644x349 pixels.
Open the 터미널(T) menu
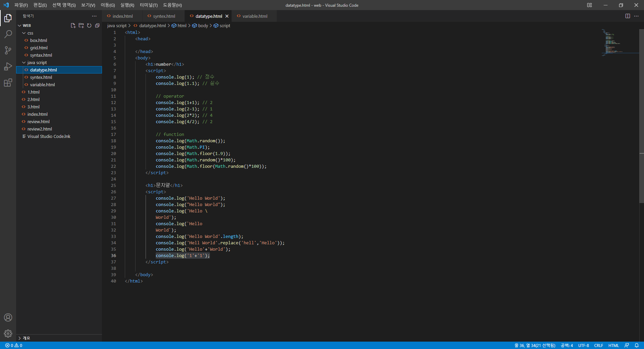coord(149,5)
